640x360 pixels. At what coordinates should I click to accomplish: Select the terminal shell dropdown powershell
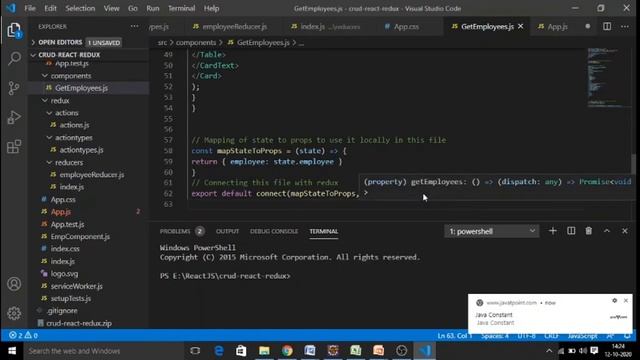click(491, 231)
